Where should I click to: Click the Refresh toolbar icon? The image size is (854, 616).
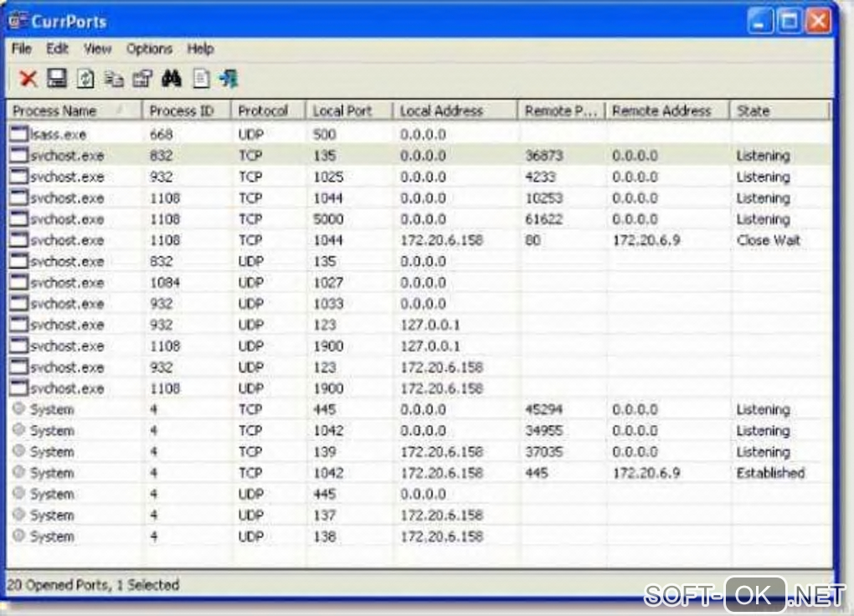[85, 79]
